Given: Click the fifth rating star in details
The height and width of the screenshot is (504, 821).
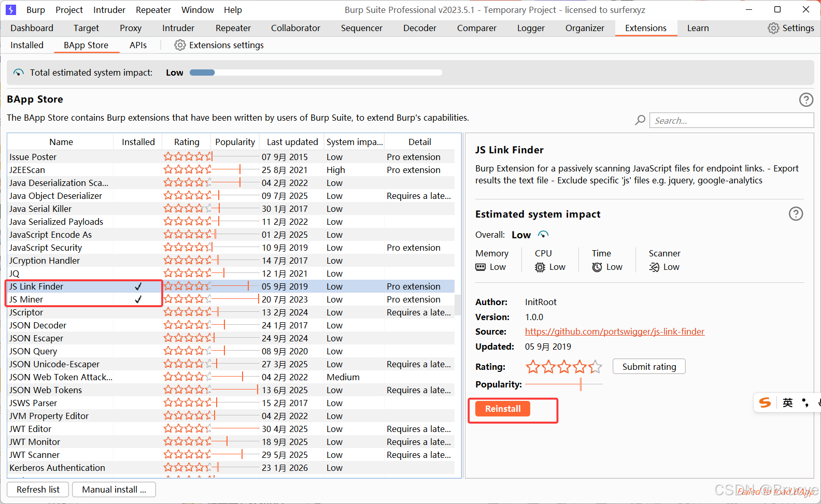Looking at the screenshot, I should click(x=596, y=367).
